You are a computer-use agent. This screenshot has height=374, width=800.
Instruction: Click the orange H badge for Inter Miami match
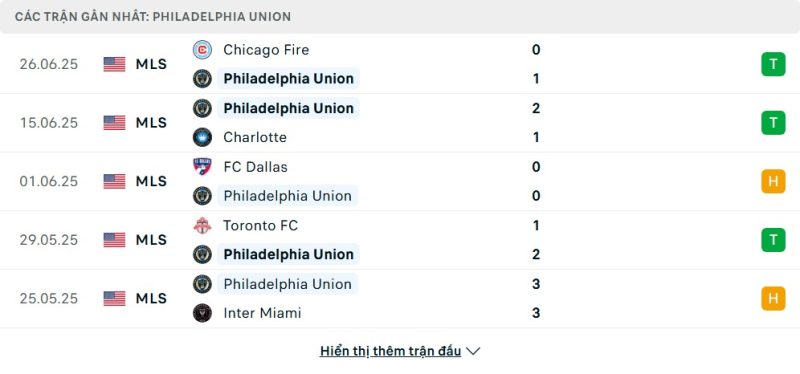[773, 298]
